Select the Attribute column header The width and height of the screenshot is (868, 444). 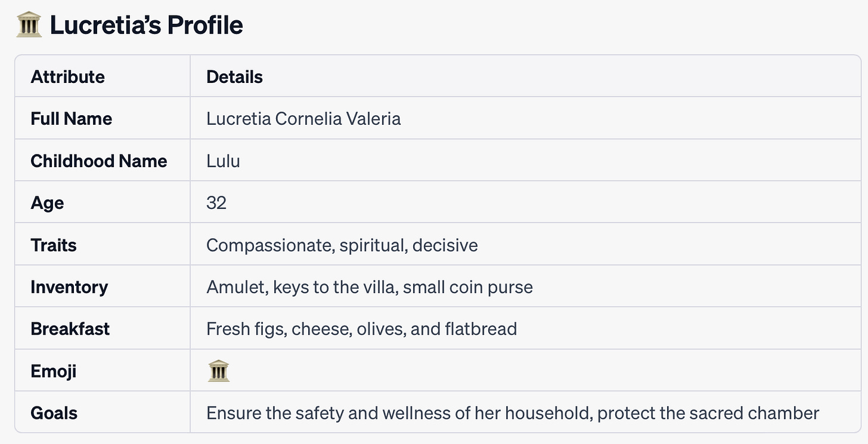coord(68,76)
